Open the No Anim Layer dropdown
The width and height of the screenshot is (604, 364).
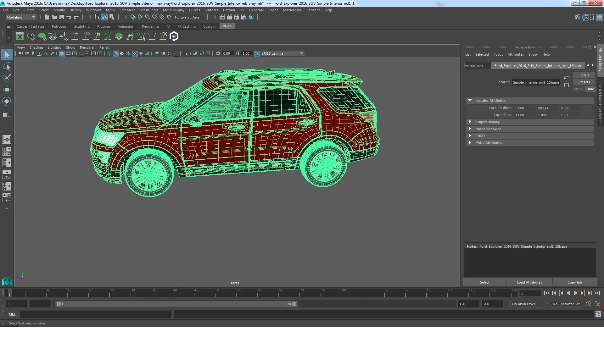tap(526, 304)
